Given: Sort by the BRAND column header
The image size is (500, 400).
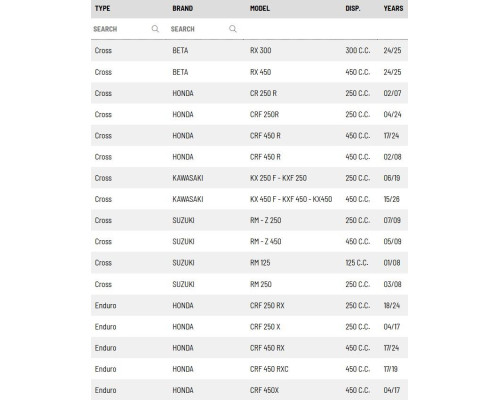Looking at the screenshot, I should tap(183, 8).
